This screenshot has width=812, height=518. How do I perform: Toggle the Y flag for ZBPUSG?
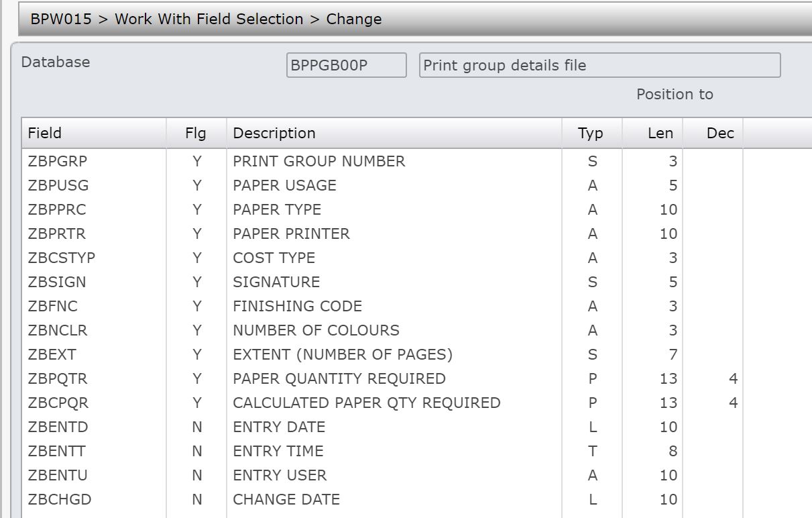(x=196, y=185)
